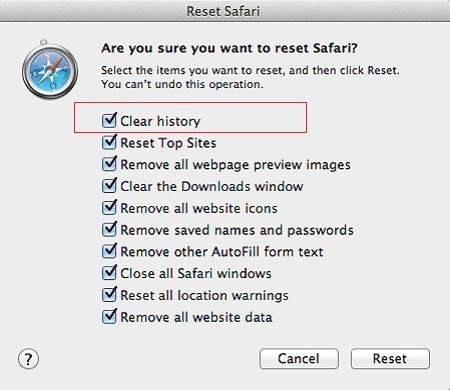Disable Remove all website icons option
The image size is (450, 390).
pos(109,208)
